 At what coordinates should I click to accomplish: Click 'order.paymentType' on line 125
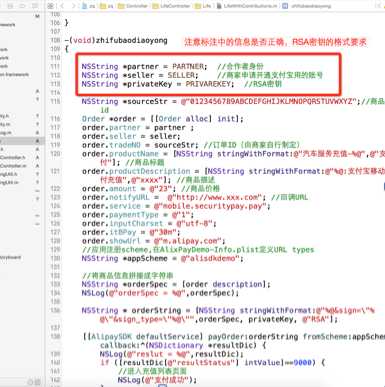(120, 215)
